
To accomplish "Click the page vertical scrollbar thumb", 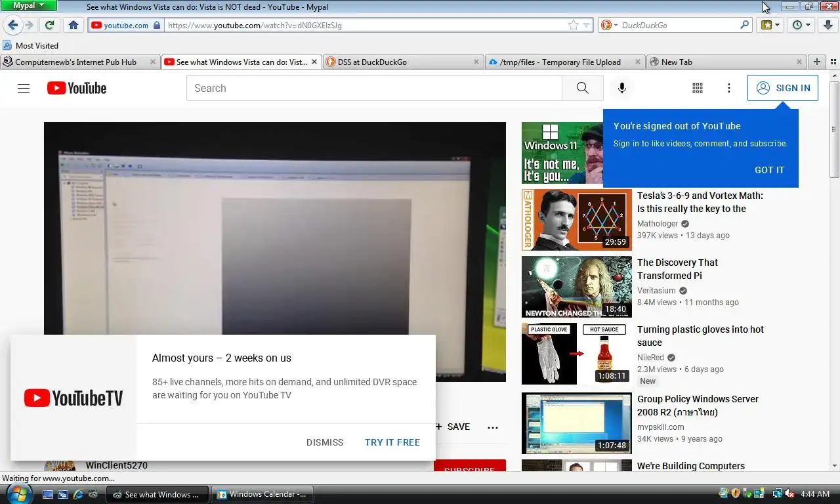I will (x=834, y=129).
